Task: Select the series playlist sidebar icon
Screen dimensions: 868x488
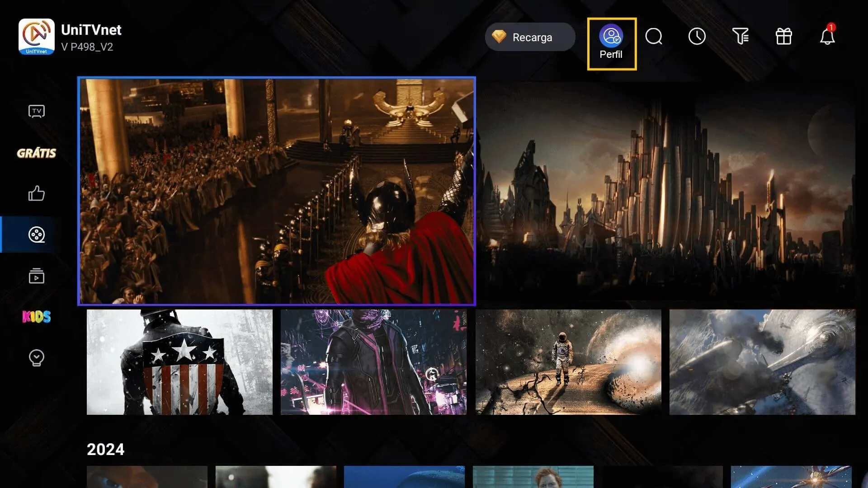Action: [x=37, y=276]
